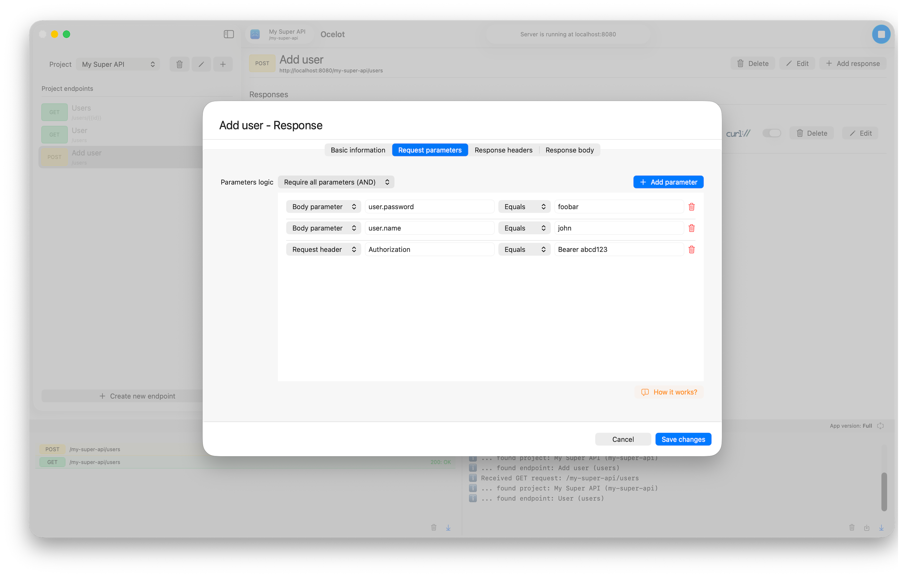Edit the project name with the pencil icon
The height and width of the screenshot is (577, 924).
[x=201, y=64]
